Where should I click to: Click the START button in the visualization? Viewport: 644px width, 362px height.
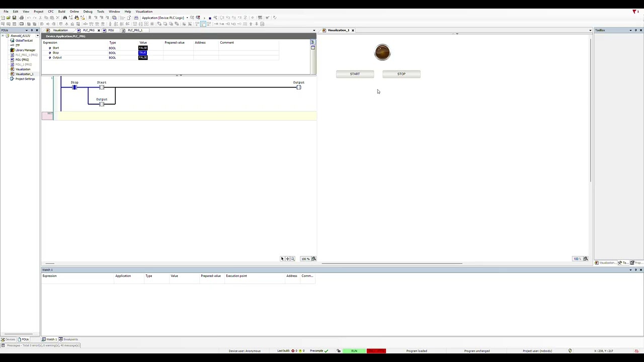[x=355, y=74]
